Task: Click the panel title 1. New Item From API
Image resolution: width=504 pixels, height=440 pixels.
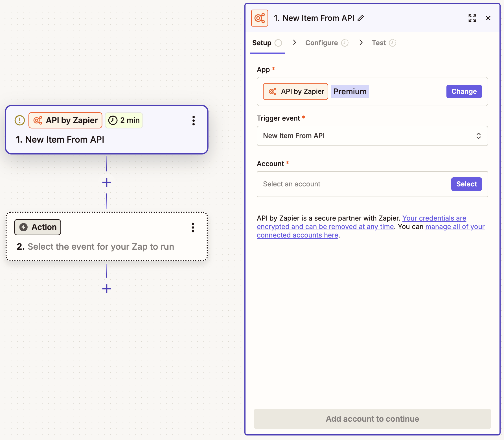Action: [314, 18]
